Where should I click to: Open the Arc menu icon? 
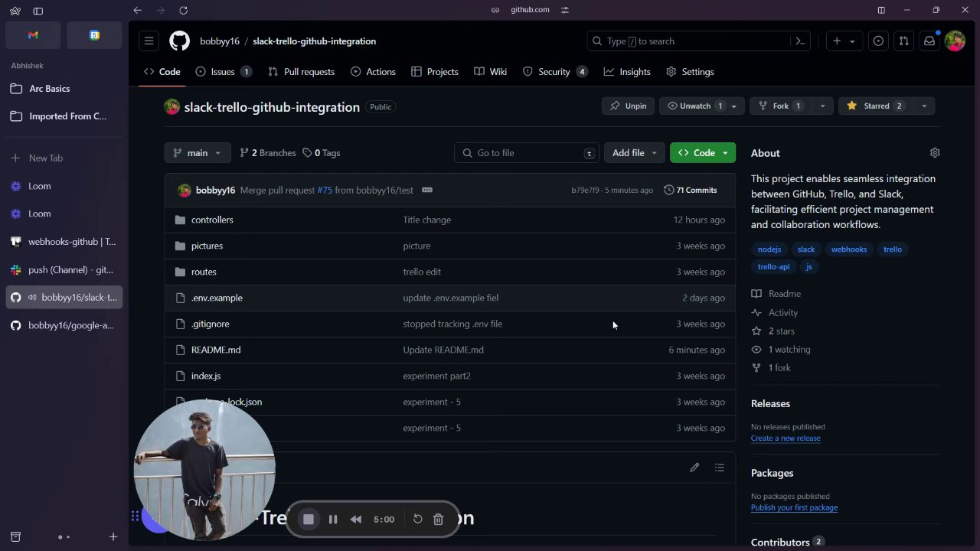click(x=15, y=11)
